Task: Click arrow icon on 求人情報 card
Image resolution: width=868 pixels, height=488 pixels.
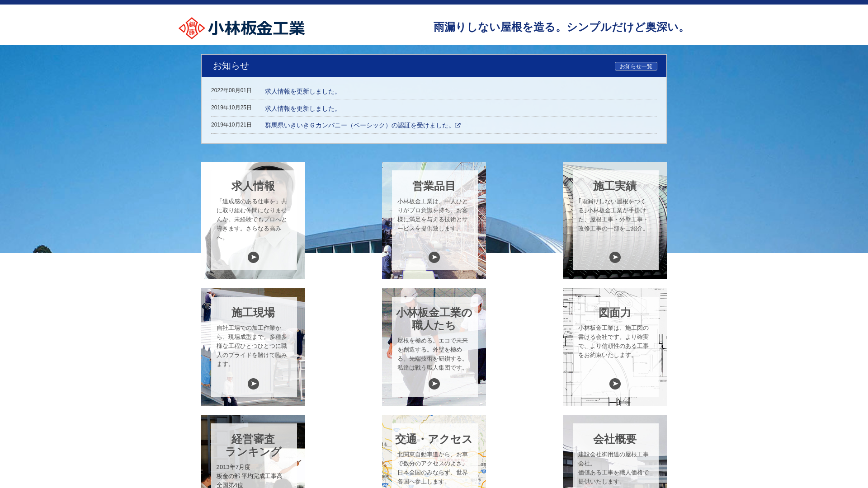Action: tap(253, 257)
